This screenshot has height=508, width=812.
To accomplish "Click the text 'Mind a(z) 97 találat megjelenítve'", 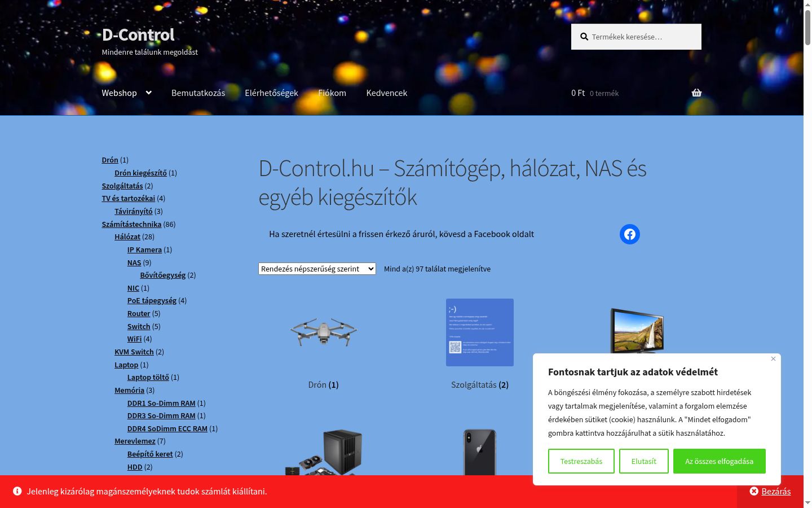I will pyautogui.click(x=437, y=269).
